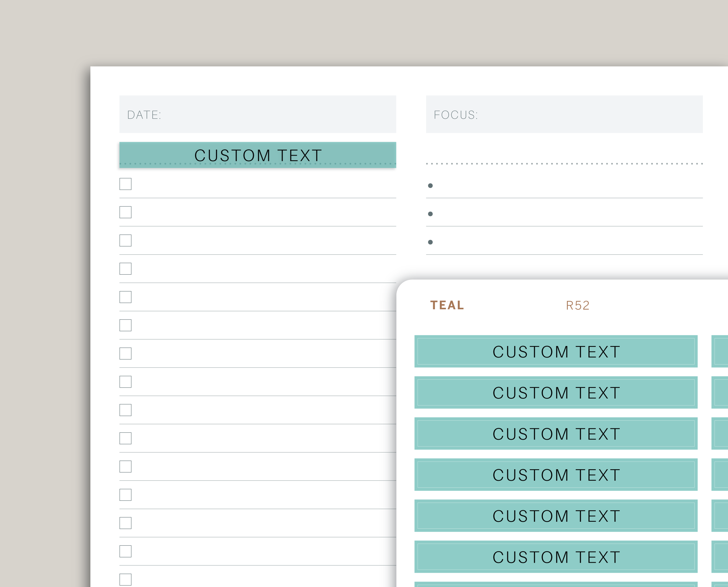Check the first checkbox in the list

pyautogui.click(x=125, y=184)
